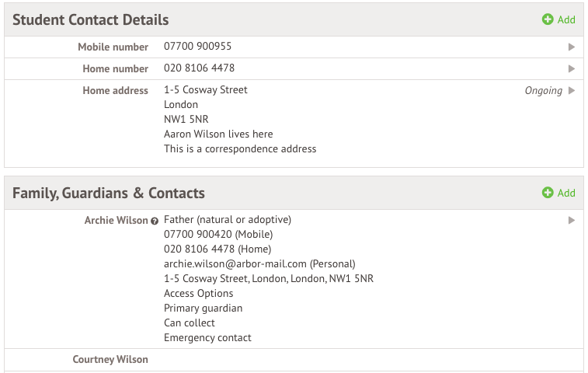
Task: Expand the Home address row arrow
Action: point(572,90)
